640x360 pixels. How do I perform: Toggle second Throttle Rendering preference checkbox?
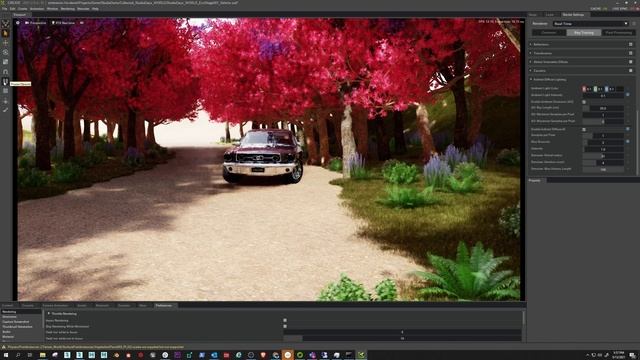pos(285,326)
